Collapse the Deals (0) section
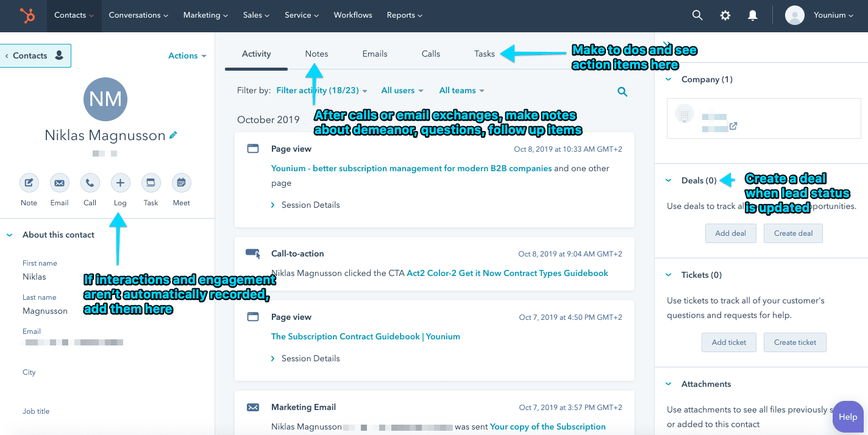Screen dimensions: 868x435 click(x=669, y=180)
